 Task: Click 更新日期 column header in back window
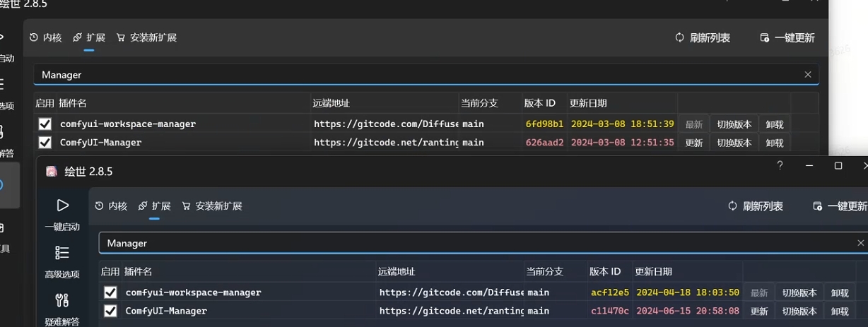pyautogui.click(x=588, y=103)
